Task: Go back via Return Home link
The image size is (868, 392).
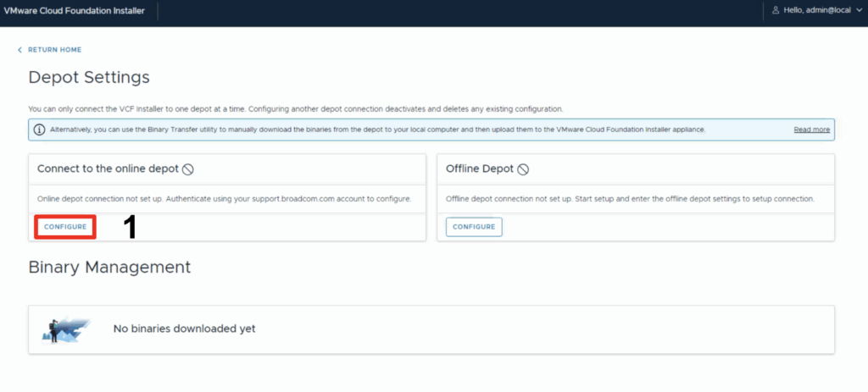Action: point(54,50)
